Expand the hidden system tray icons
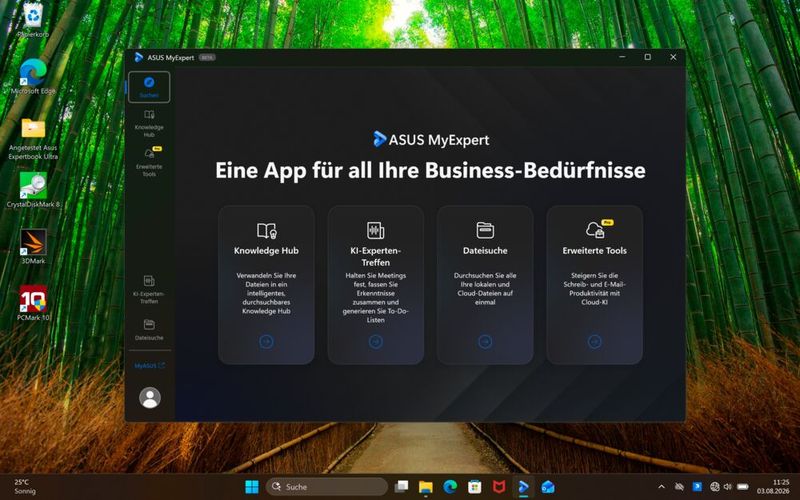Viewport: 800px width, 500px height. (661, 487)
